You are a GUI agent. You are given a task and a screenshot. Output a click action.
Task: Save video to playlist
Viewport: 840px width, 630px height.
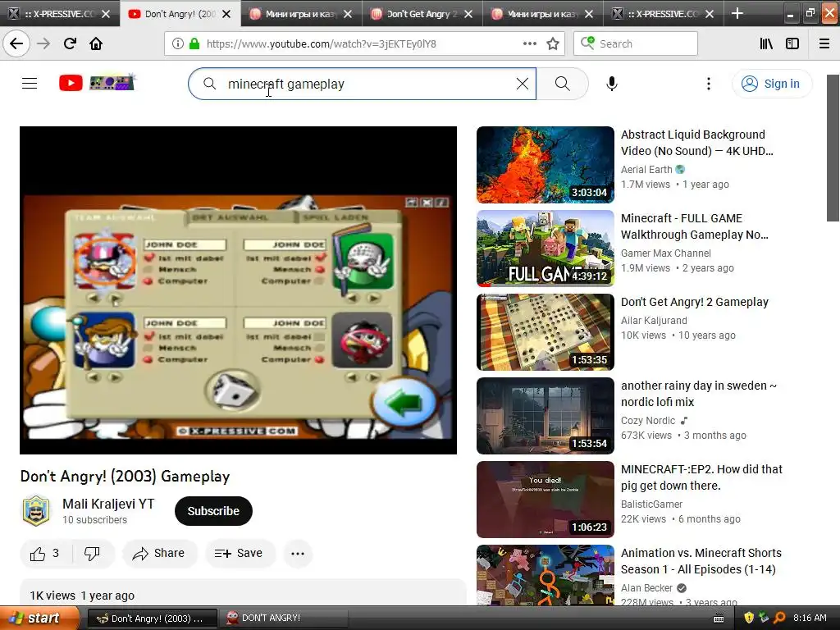(240, 554)
